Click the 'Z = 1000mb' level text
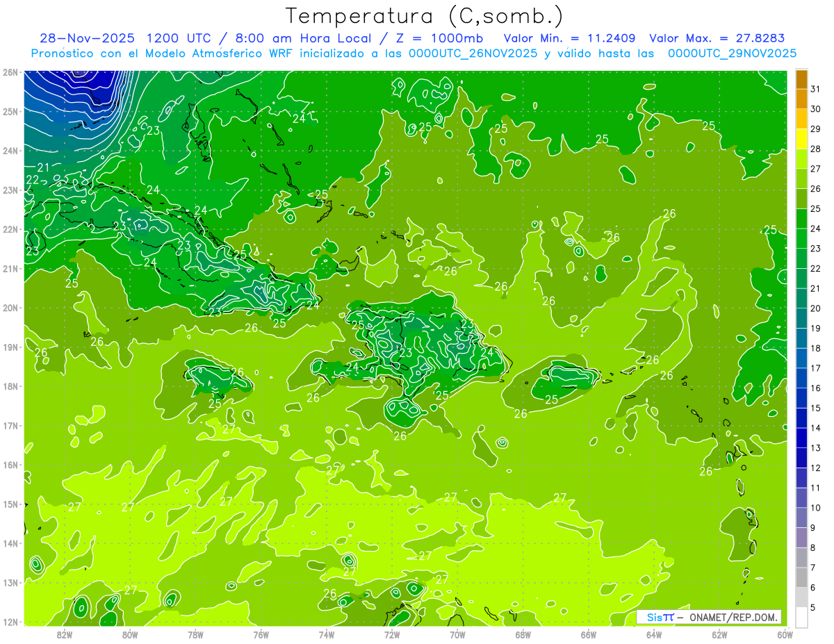834x644 pixels. point(439,38)
